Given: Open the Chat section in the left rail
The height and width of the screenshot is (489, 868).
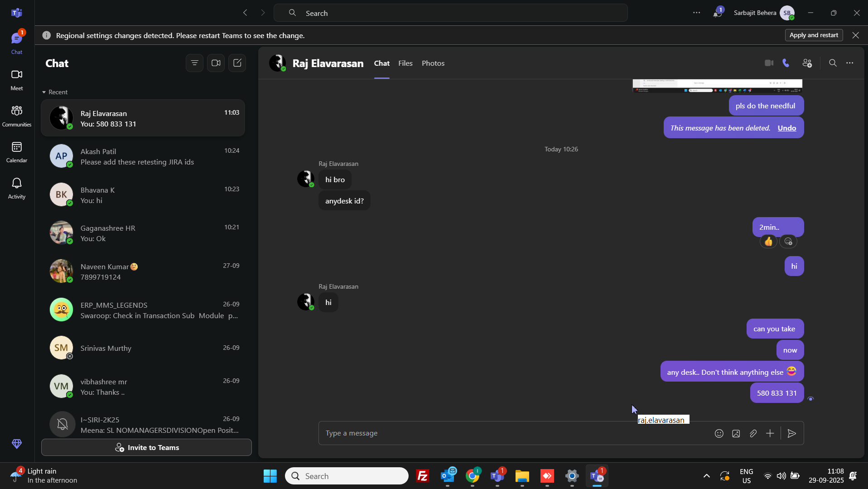Looking at the screenshot, I should [17, 42].
